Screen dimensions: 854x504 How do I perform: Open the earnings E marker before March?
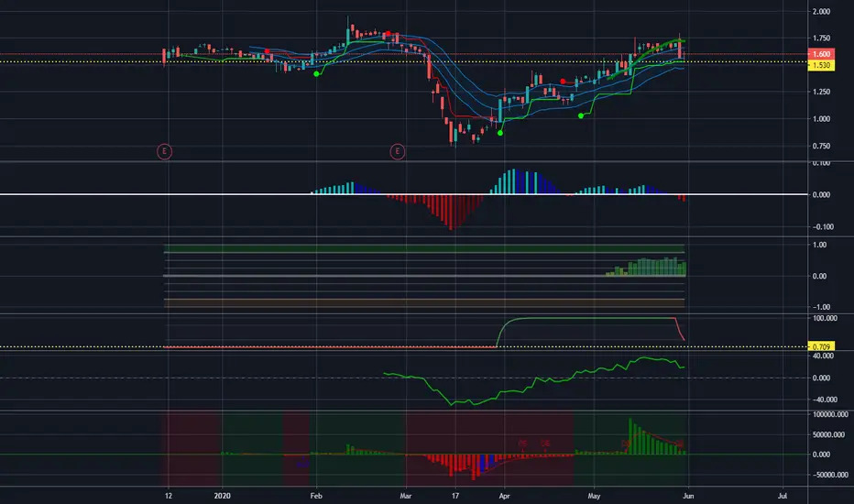(x=398, y=151)
